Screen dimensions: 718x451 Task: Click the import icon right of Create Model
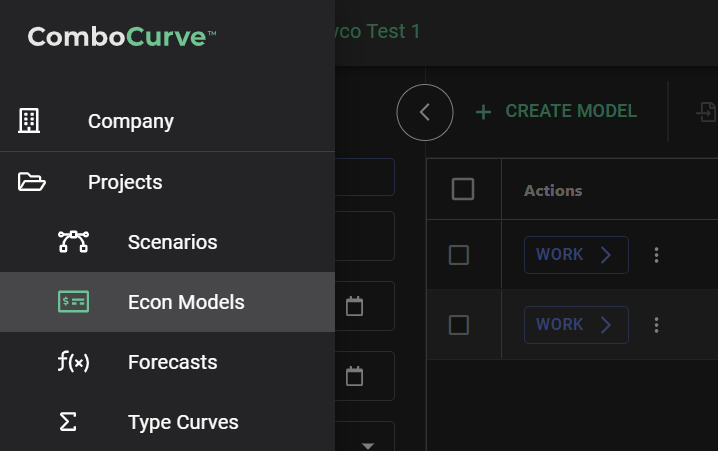(x=705, y=112)
